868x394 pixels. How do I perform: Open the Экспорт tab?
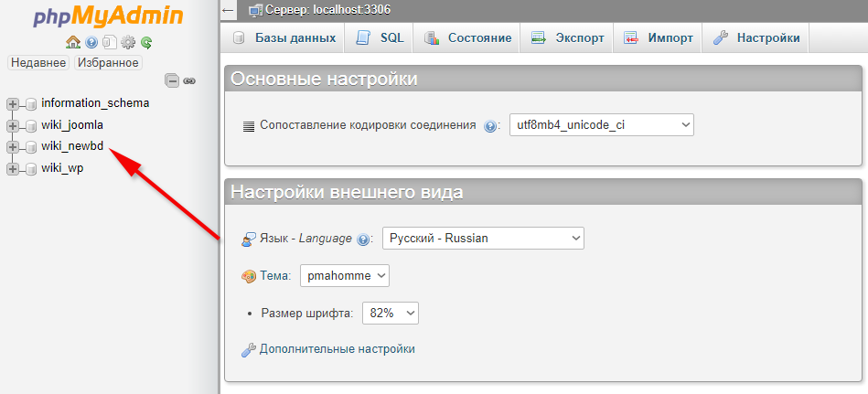[568, 38]
